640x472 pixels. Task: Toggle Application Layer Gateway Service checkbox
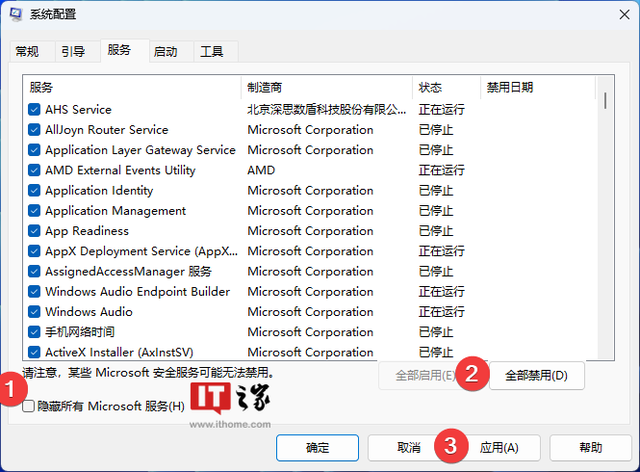[x=34, y=150]
